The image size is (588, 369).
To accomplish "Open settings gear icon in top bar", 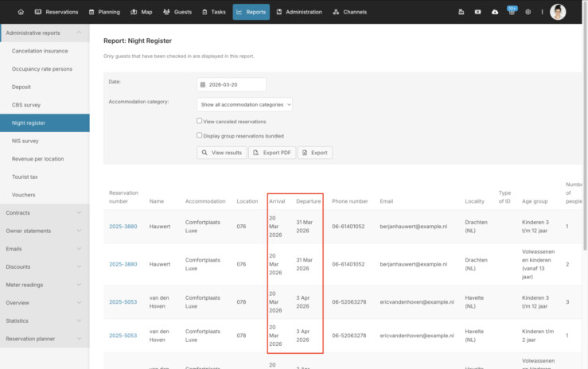I will [x=528, y=12].
